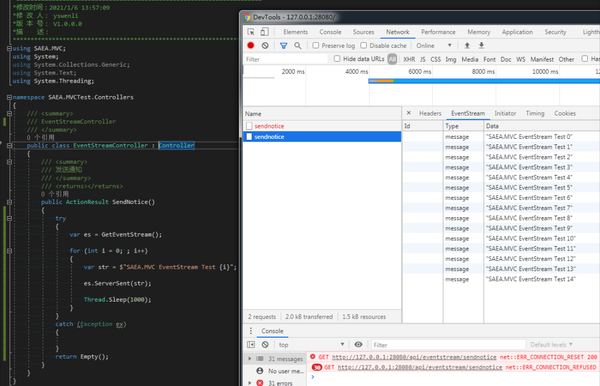Open live expression eye icon in console
This screenshot has height=386, width=600.
click(358, 344)
